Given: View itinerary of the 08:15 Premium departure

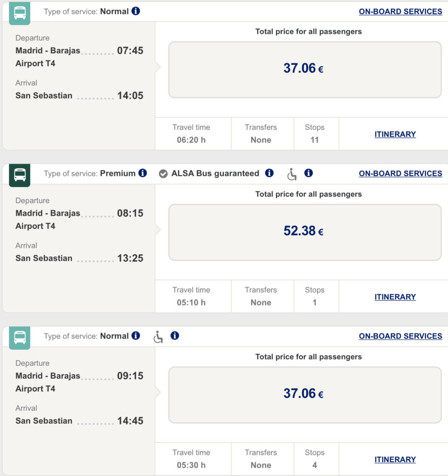Looking at the screenshot, I should coord(395,297).
